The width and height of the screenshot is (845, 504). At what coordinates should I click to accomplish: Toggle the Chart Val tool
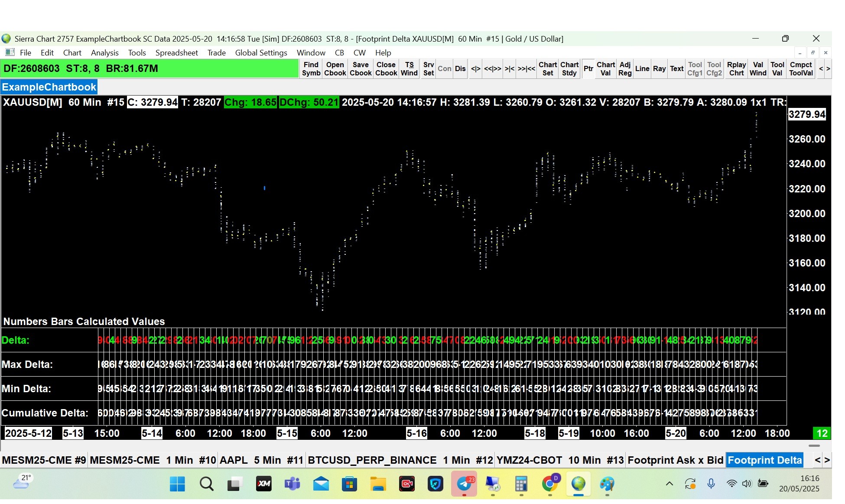point(605,69)
